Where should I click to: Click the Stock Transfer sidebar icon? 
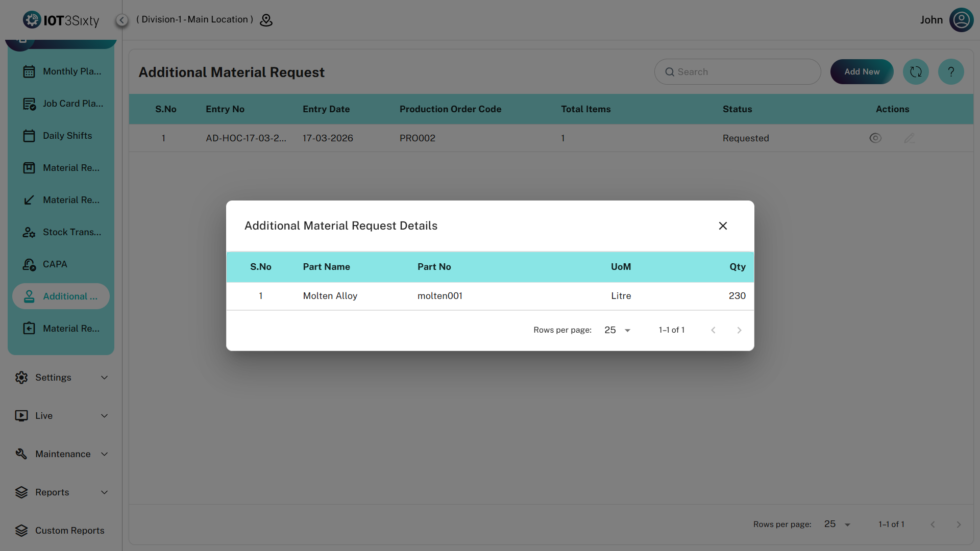coord(29,232)
